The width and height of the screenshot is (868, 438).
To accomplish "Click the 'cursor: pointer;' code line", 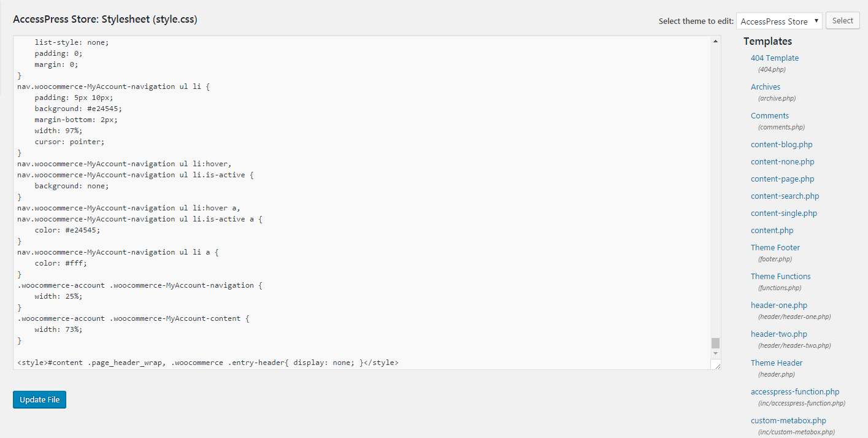I will coord(70,142).
